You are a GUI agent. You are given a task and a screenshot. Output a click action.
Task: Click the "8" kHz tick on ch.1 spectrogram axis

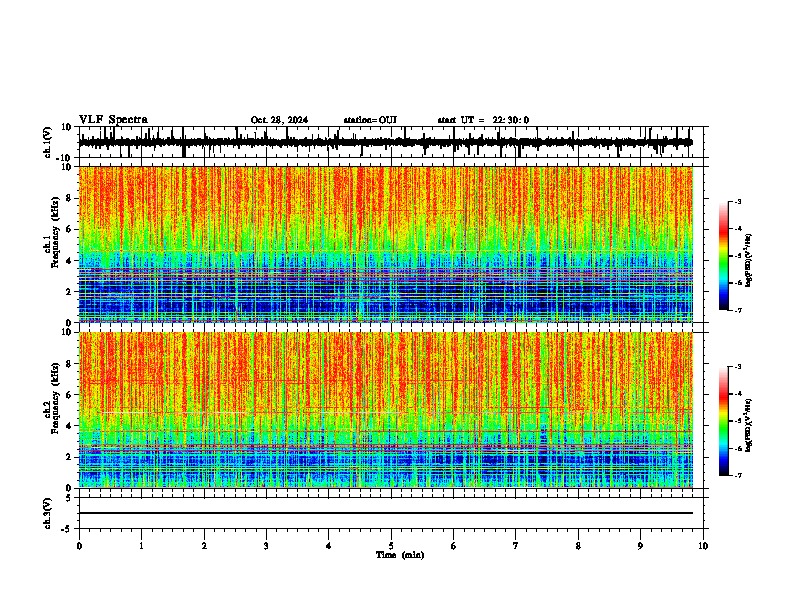pyautogui.click(x=69, y=198)
